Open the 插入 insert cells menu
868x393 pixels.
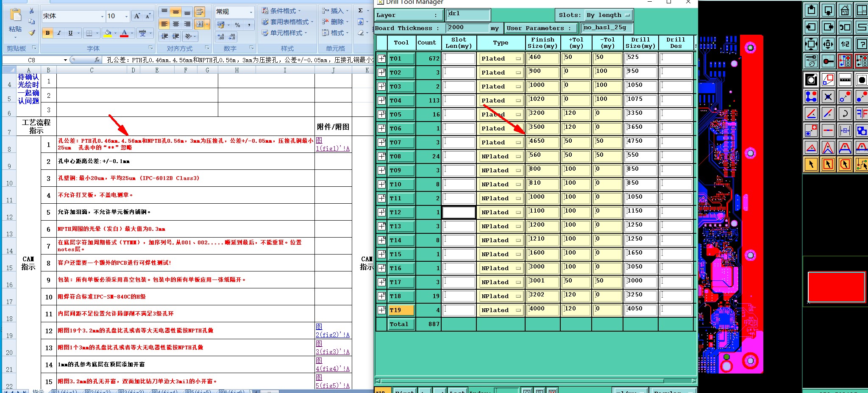click(335, 11)
